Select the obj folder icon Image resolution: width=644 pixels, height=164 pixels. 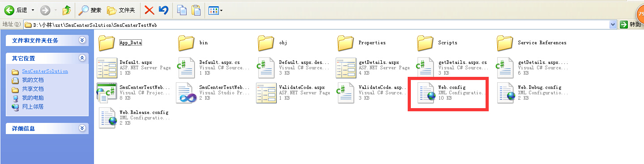tap(266, 43)
